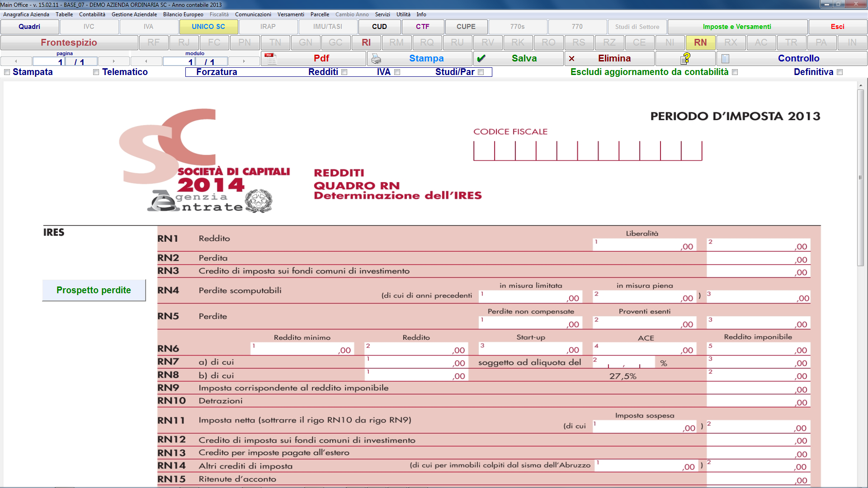The height and width of the screenshot is (488, 868).
Task: Click RN7 aliquota percentage field
Action: [624, 362]
